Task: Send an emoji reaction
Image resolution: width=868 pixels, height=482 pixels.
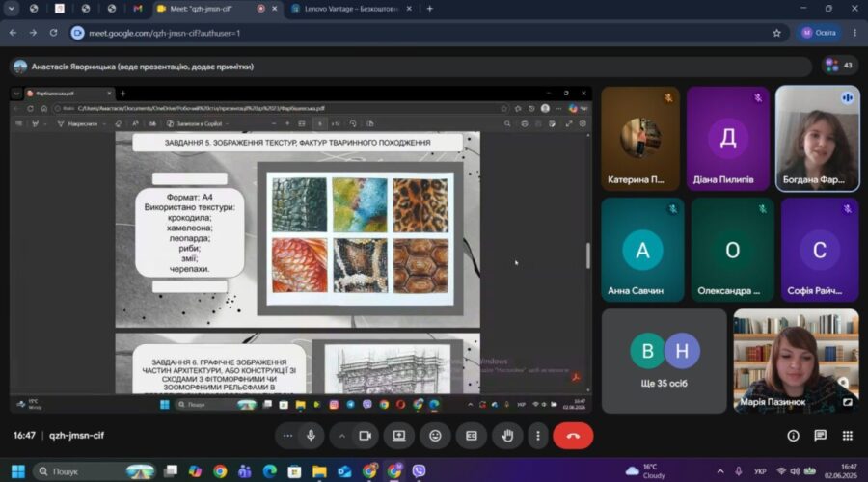Action: tap(435, 436)
